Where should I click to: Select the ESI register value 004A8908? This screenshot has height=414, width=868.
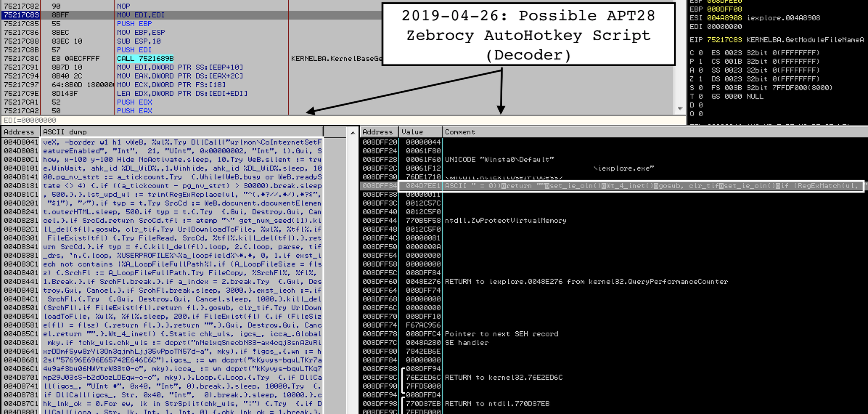click(x=724, y=18)
